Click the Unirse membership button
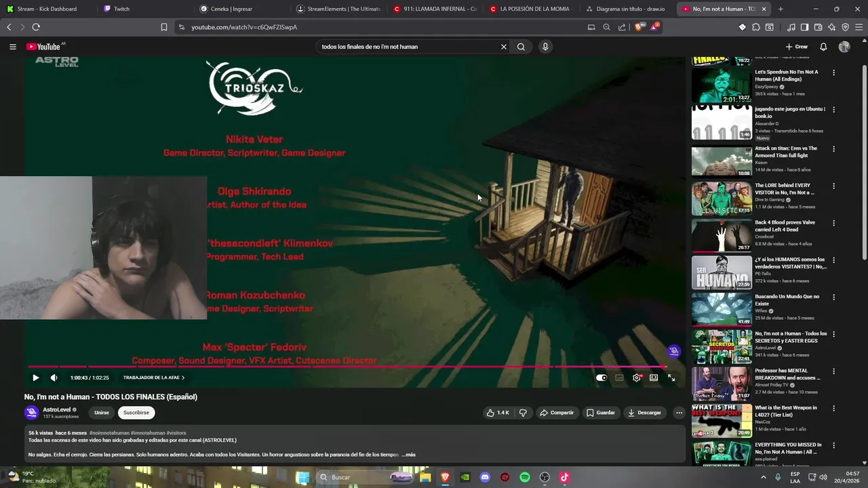868x488 pixels. click(102, 412)
